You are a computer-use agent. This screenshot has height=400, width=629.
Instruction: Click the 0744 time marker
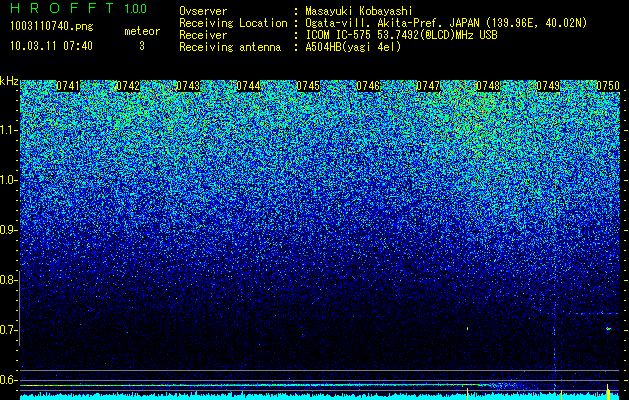coord(248,86)
